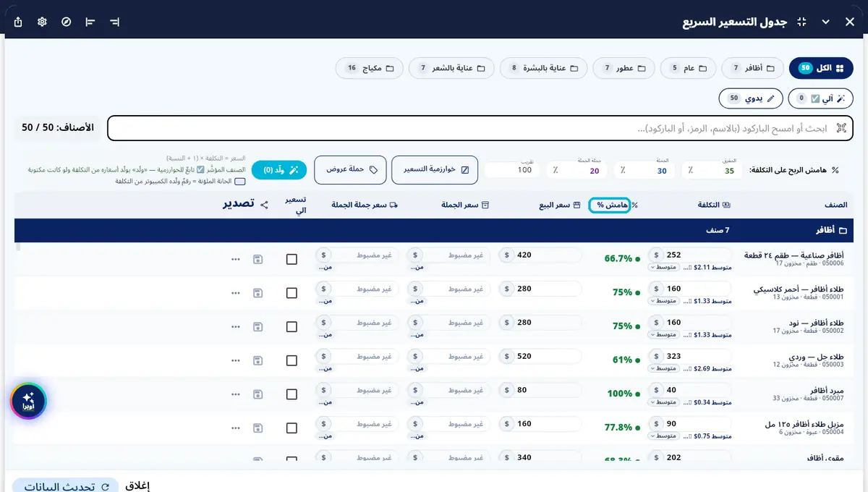868x492 pixels.
Task: Click the save icon for أظافر صناعية row
Action: [x=258, y=259]
